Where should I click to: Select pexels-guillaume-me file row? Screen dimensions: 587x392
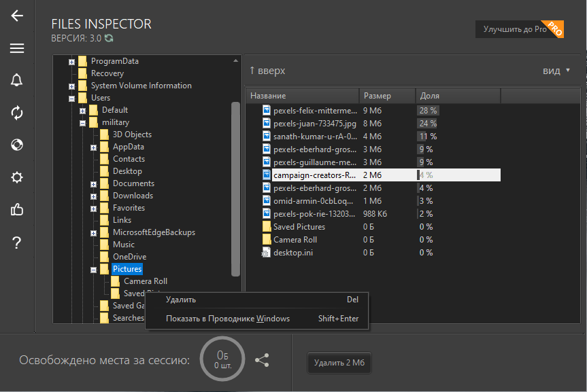point(373,162)
